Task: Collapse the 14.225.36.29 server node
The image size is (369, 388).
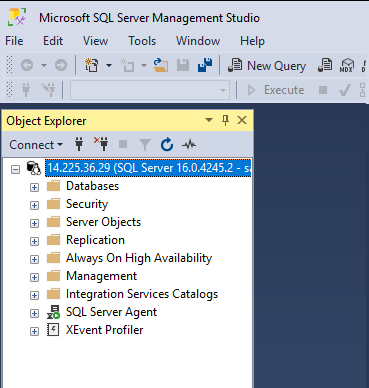Action: coord(15,169)
